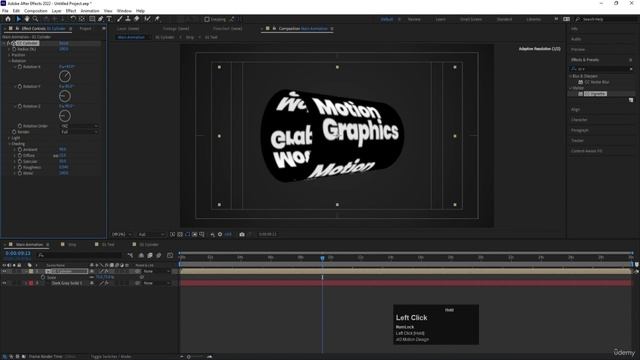Select the Review workspace
Screen dimensions: 640x360
coord(414,19)
